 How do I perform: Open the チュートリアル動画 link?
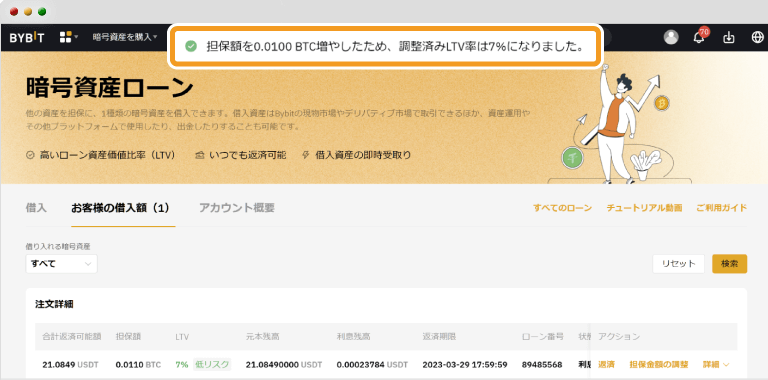644,208
